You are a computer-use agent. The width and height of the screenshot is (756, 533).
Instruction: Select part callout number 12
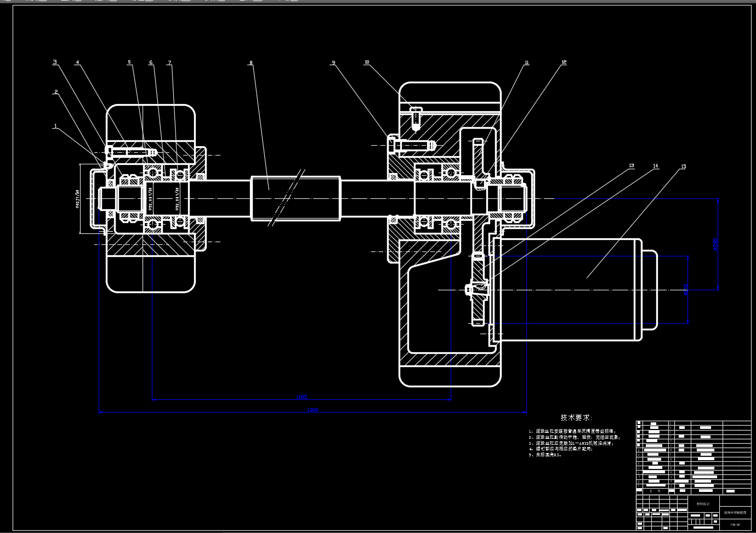[564, 62]
